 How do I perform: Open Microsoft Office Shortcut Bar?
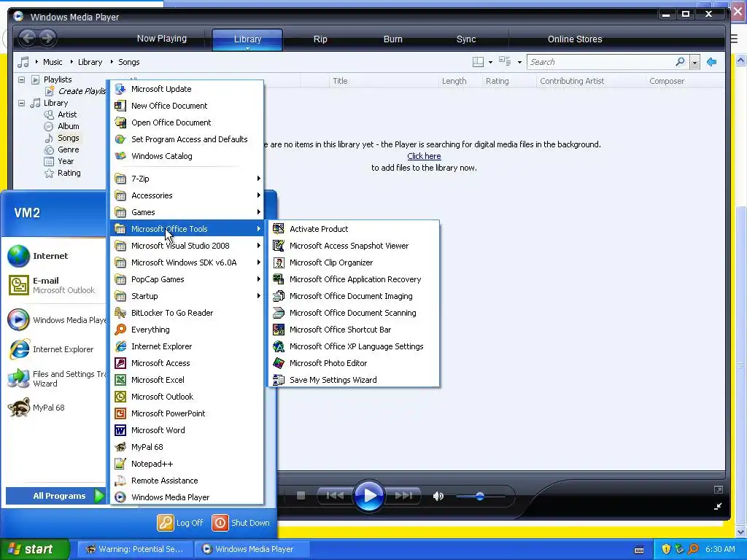[354, 330]
